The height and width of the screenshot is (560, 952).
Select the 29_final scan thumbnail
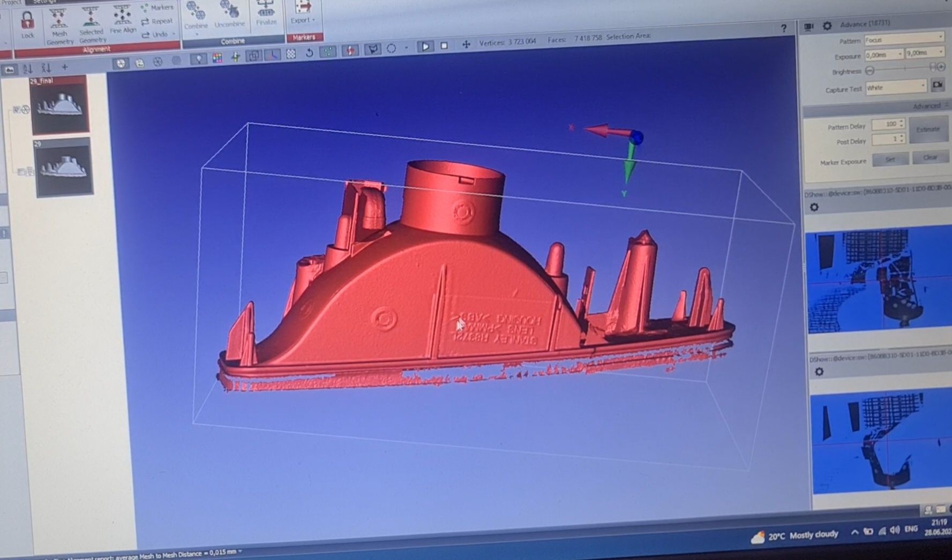[x=59, y=105]
